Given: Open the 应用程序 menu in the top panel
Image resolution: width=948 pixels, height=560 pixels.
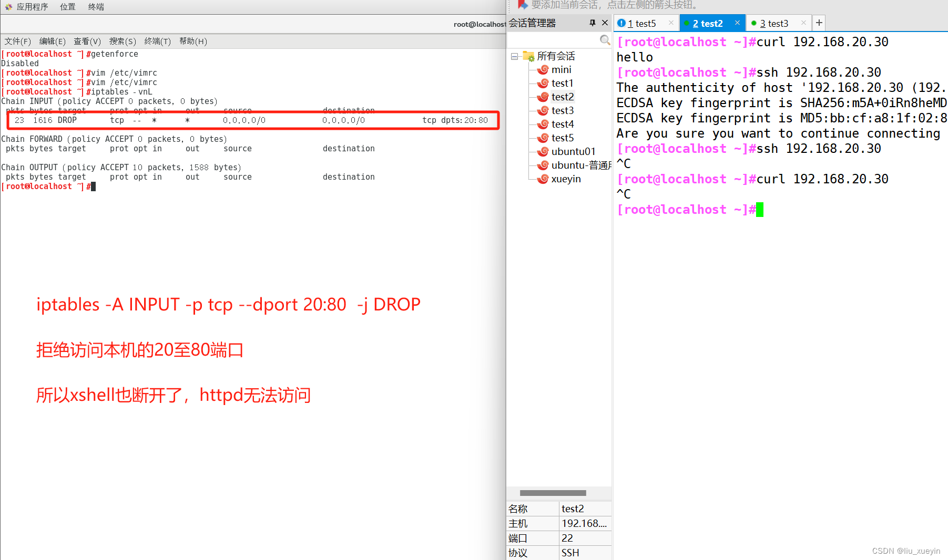Looking at the screenshot, I should coord(33,6).
